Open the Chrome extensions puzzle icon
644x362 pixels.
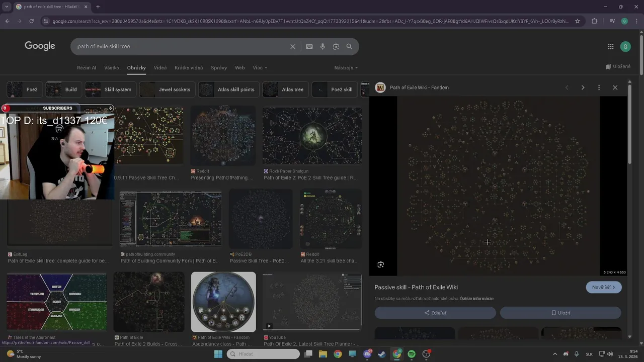coord(595,21)
